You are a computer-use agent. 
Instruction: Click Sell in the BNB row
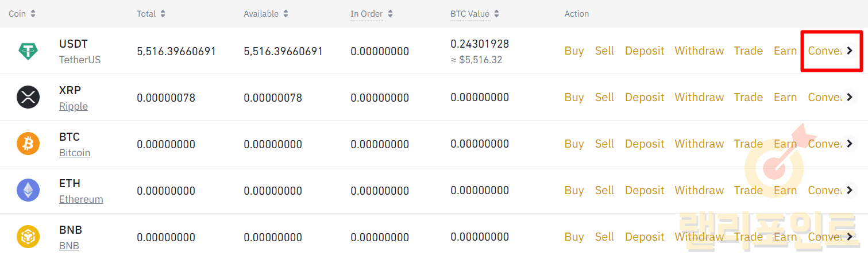click(604, 237)
